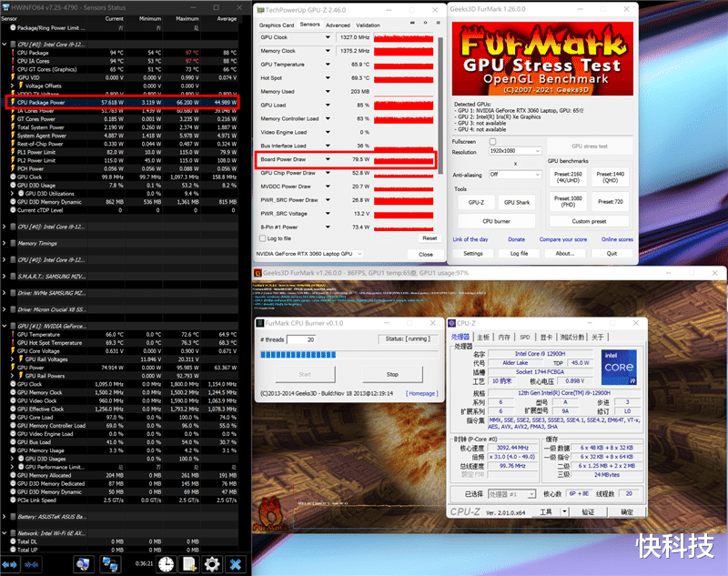This screenshot has width=728, height=576.
Task: Expand Battery: ASUSTeK group
Action: pyautogui.click(x=5, y=517)
